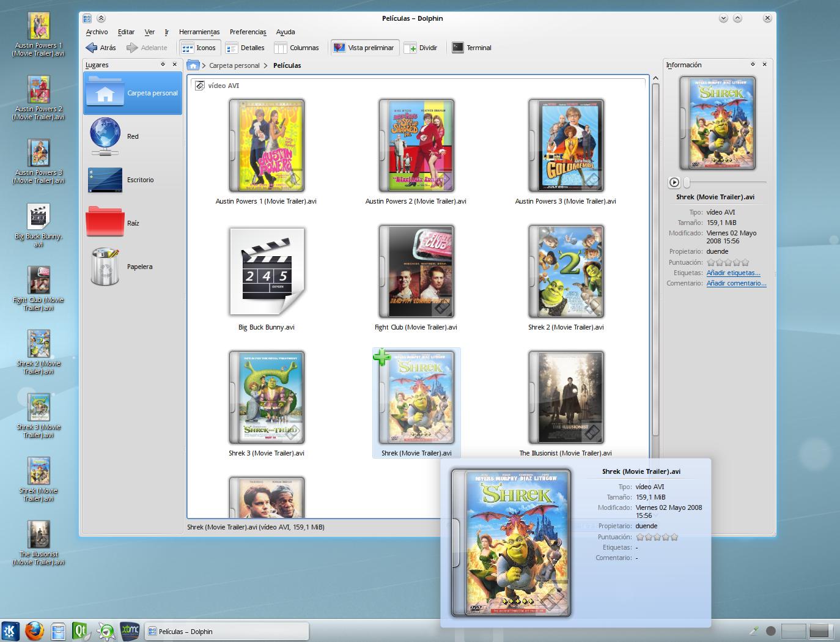Close the Lugares panel

tap(174, 64)
